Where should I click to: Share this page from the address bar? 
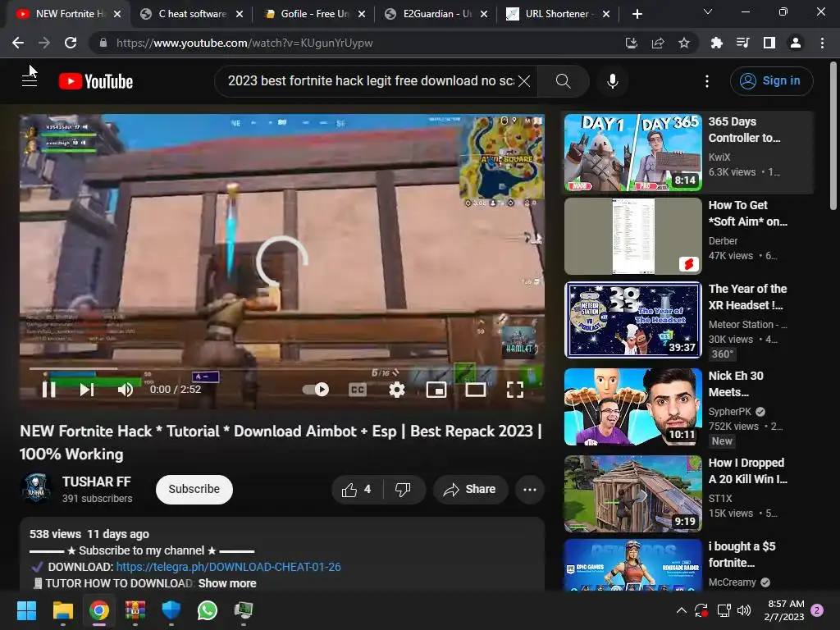(x=658, y=43)
